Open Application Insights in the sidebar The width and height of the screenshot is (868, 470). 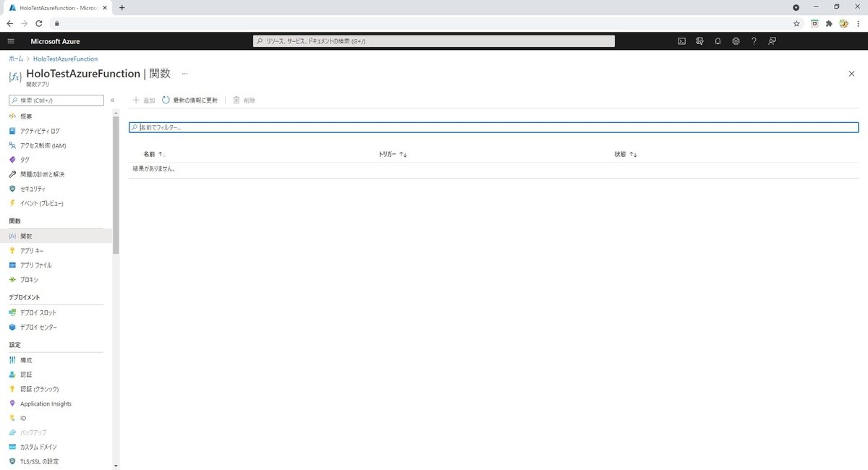(x=46, y=403)
